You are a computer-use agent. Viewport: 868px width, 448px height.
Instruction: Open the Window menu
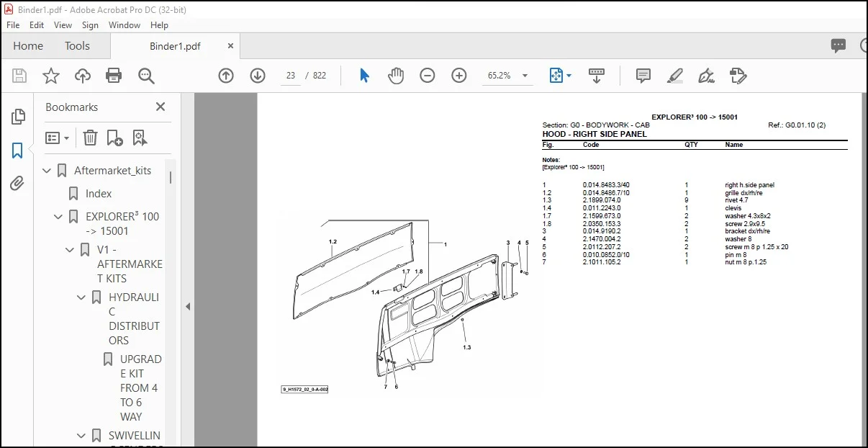(x=125, y=24)
